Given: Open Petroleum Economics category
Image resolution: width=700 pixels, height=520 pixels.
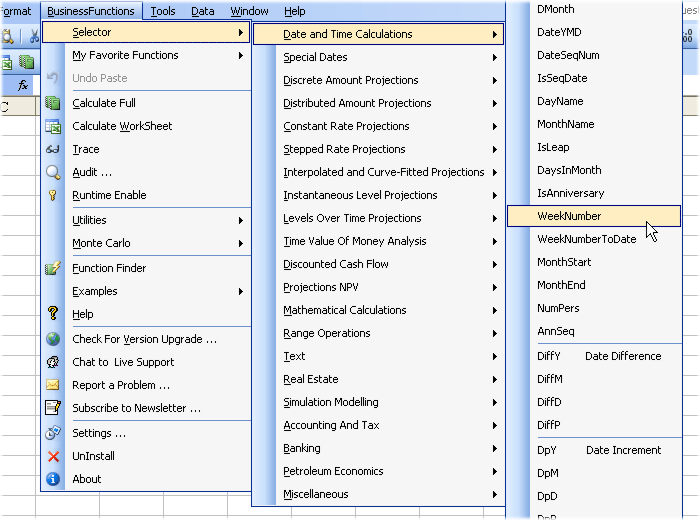Looking at the screenshot, I should click(379, 471).
